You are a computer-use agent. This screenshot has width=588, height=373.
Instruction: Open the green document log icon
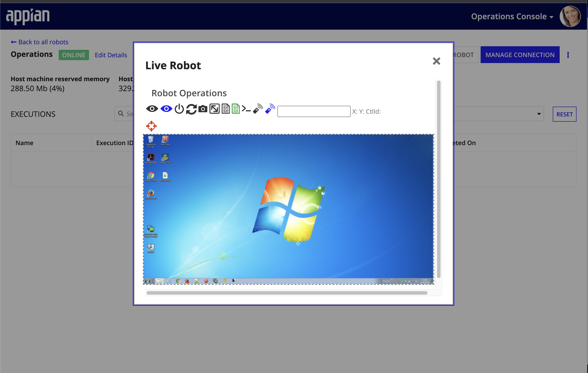point(236,109)
